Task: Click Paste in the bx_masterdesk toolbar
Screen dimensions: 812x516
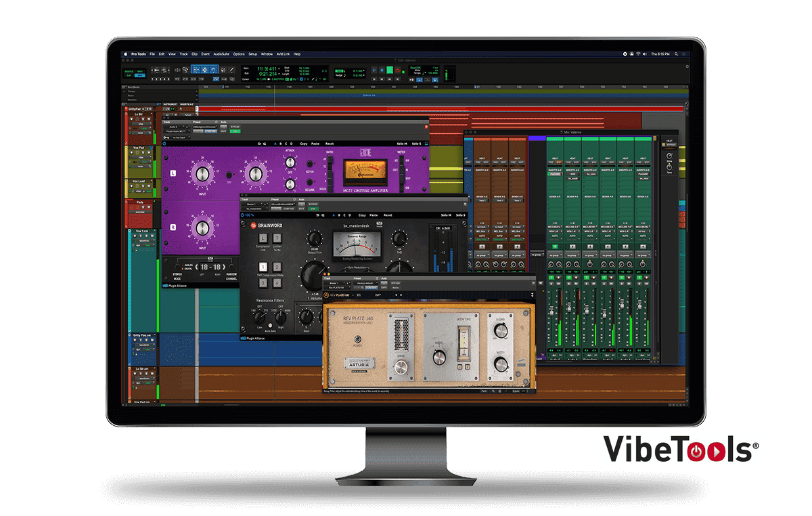Action: pos(374,215)
